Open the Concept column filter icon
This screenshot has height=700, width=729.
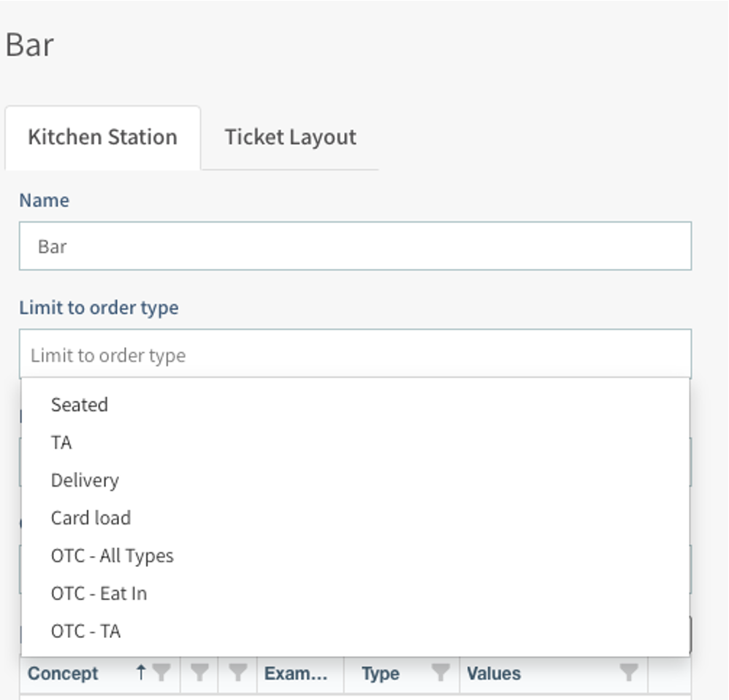click(x=161, y=673)
